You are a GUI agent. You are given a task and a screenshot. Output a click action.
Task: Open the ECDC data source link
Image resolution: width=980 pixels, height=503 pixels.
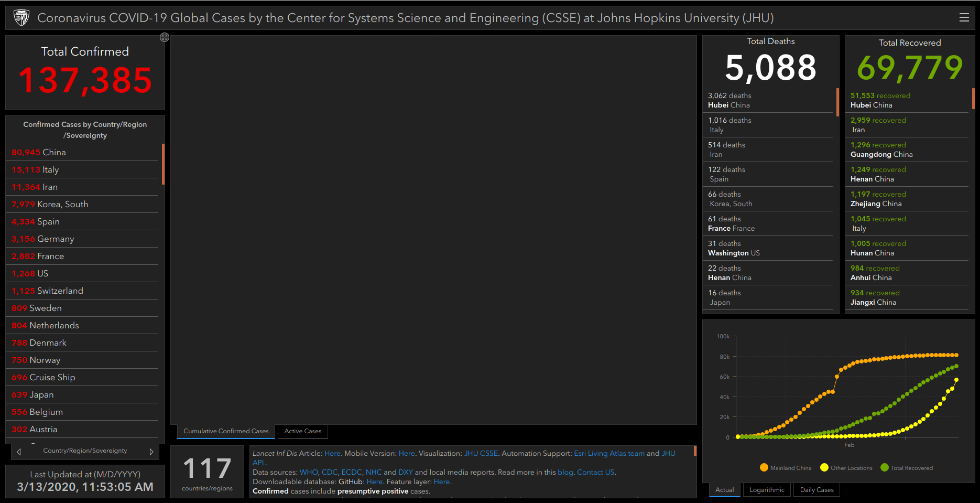coord(351,472)
